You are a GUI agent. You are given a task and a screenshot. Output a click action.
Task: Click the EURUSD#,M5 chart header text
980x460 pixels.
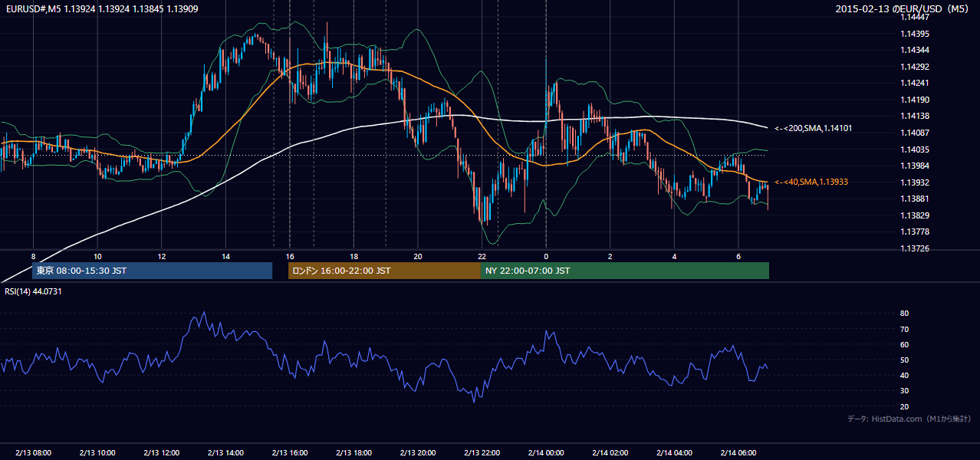pyautogui.click(x=104, y=9)
